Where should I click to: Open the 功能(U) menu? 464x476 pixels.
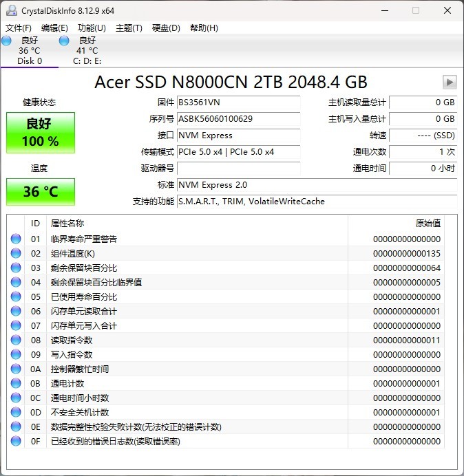tap(92, 28)
